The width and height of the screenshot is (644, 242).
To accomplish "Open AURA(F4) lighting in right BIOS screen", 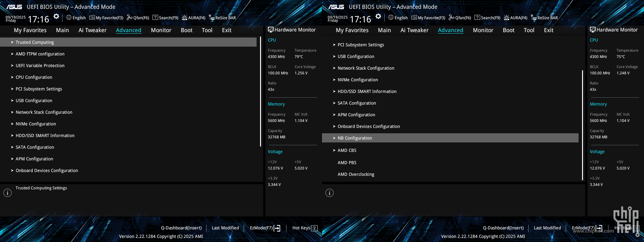I will pos(516,18).
